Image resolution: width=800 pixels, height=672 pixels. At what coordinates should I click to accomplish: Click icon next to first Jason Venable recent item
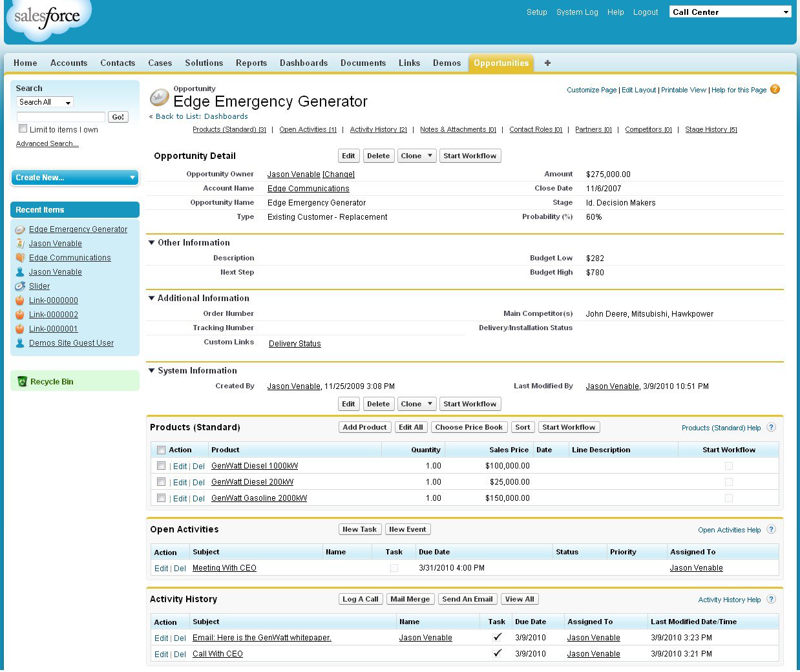20,244
